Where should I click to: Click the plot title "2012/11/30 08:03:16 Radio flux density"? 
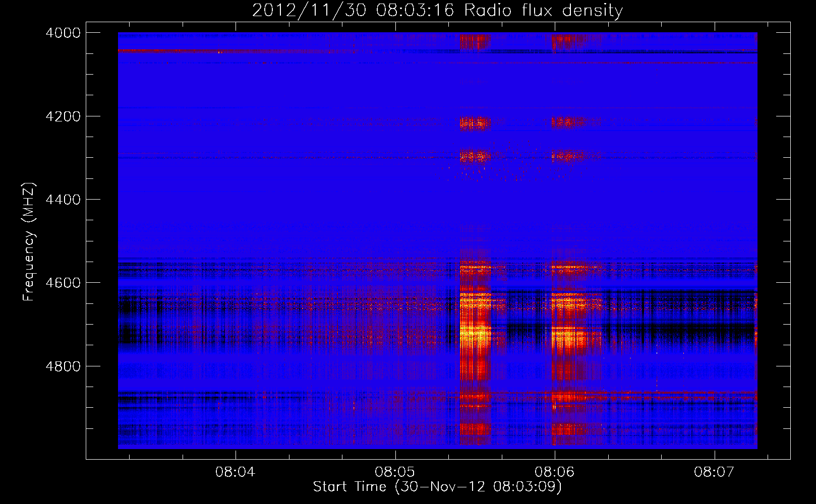(x=437, y=10)
